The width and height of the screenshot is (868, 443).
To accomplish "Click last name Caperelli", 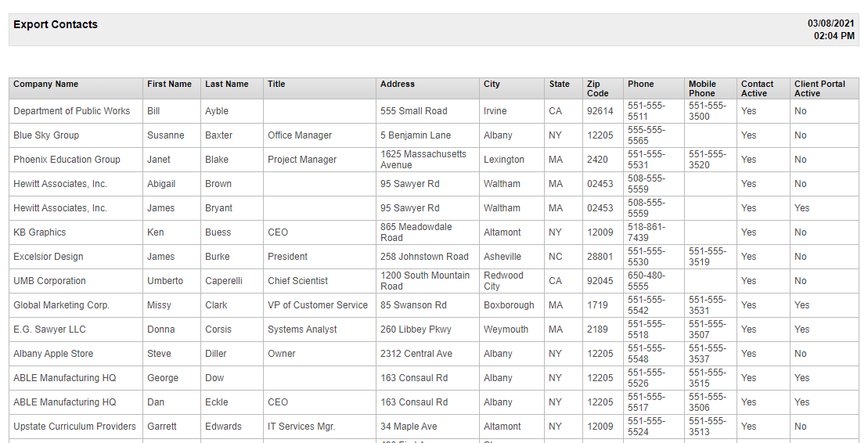I will [x=224, y=281].
